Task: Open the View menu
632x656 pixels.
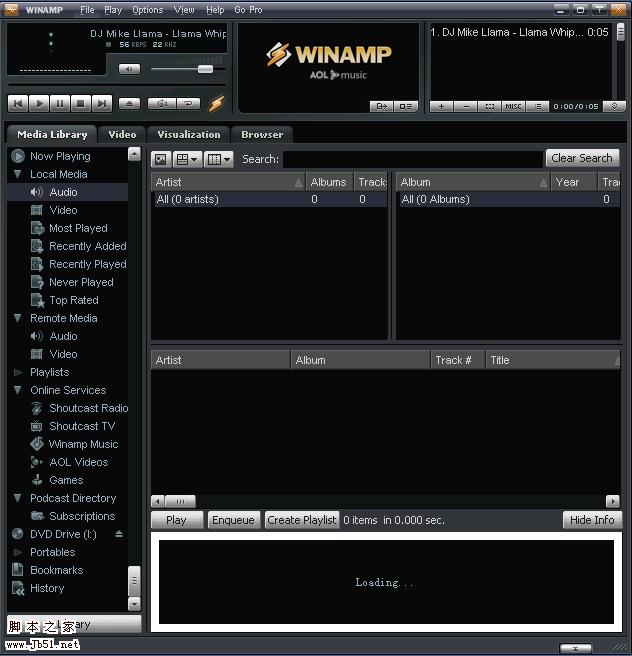Action: (184, 10)
